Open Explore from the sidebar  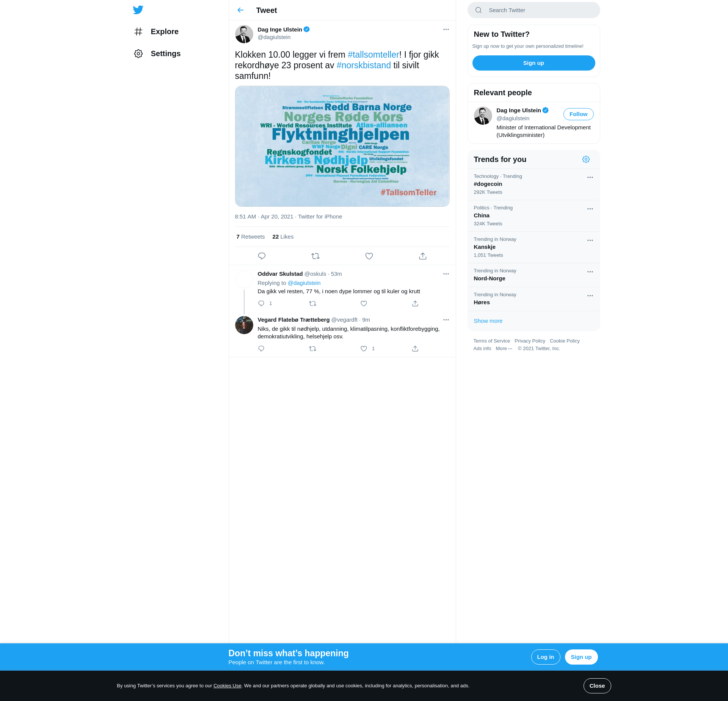click(156, 31)
